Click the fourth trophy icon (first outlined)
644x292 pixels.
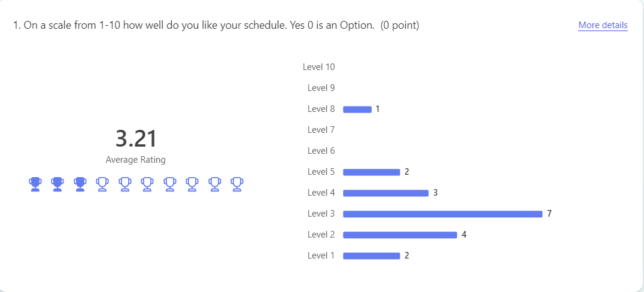102,184
